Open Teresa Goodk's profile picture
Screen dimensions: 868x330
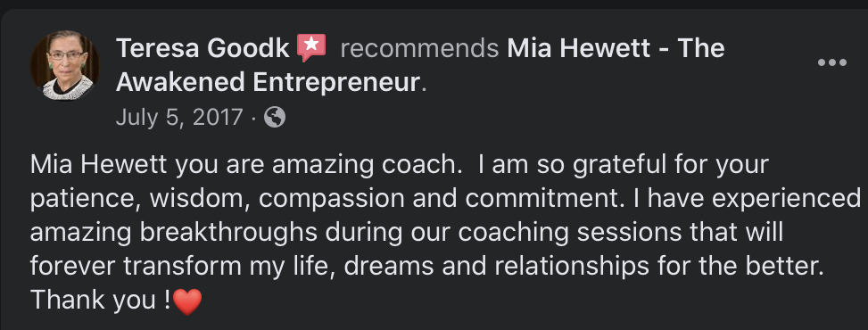coord(65,65)
